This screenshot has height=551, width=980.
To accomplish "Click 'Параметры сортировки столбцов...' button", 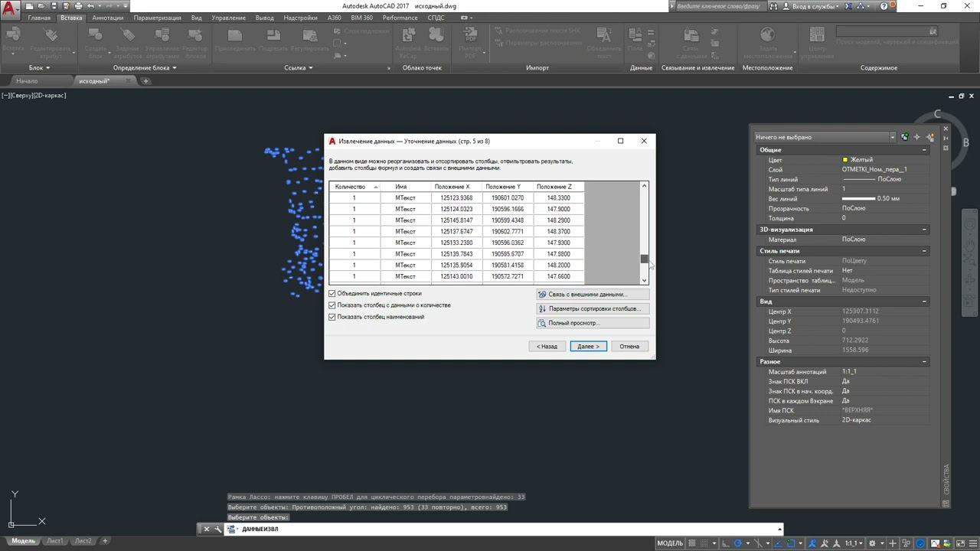I will [593, 309].
